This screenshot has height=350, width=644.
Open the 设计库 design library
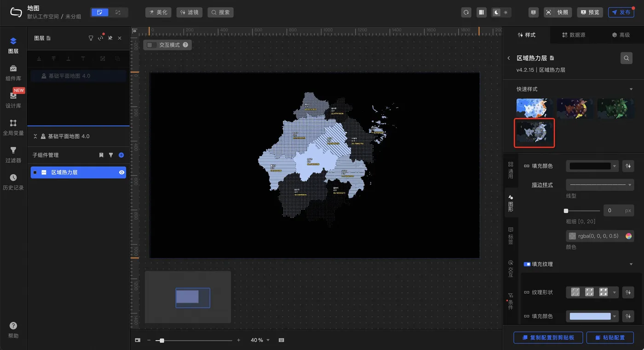13,100
